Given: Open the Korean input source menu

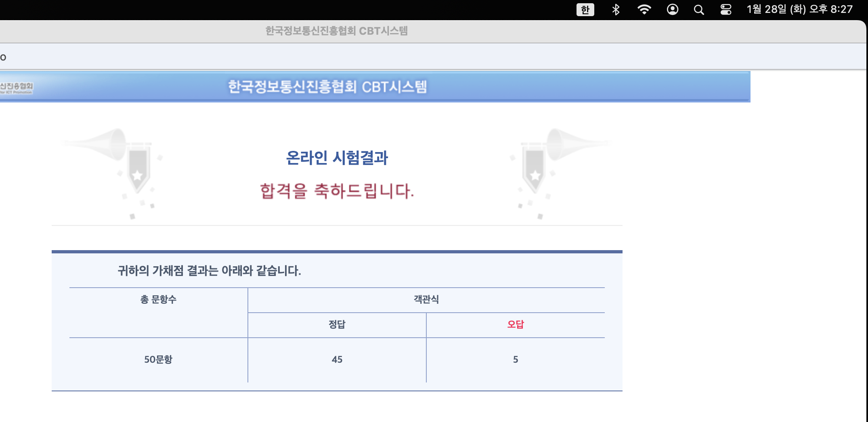Looking at the screenshot, I should click(585, 9).
